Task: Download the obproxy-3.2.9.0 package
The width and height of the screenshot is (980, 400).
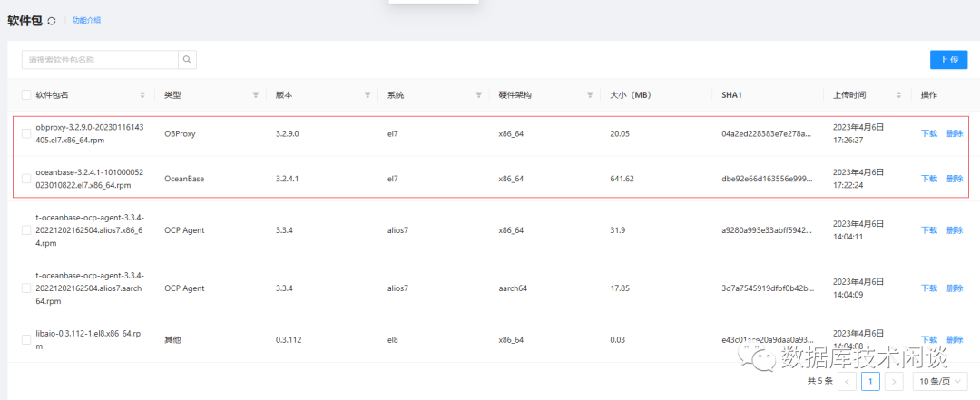Action: [929, 133]
